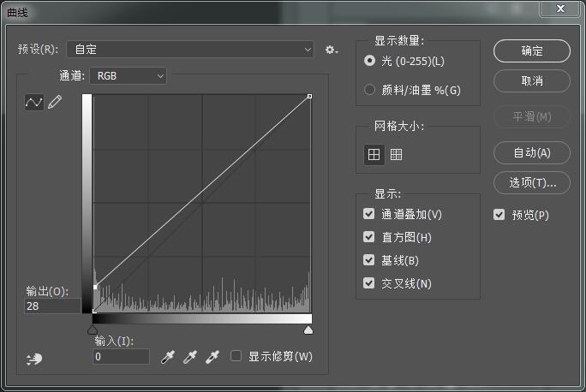Toggle the 预览(P) checkbox
Image resolution: width=586 pixels, height=392 pixels.
tap(499, 214)
